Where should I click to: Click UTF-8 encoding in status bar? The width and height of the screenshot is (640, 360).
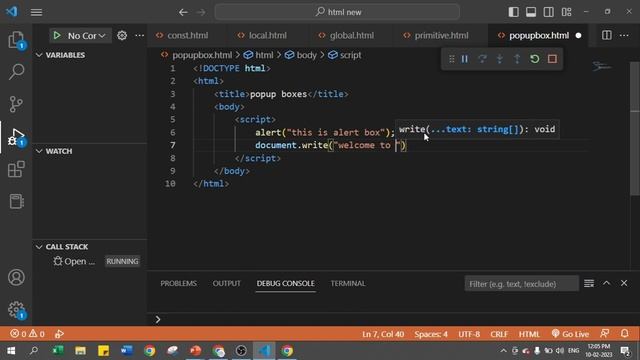(x=469, y=334)
